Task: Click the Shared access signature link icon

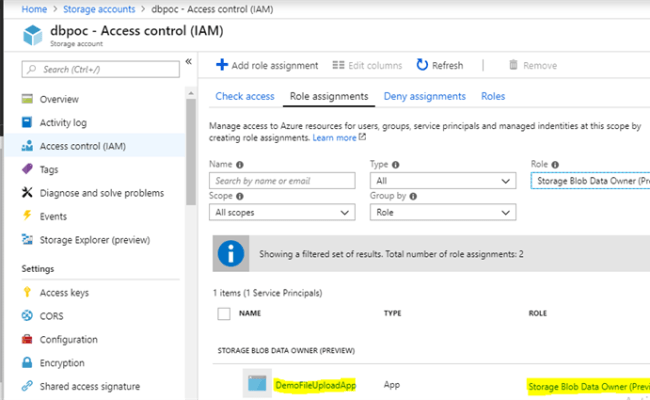Action: [x=27, y=386]
